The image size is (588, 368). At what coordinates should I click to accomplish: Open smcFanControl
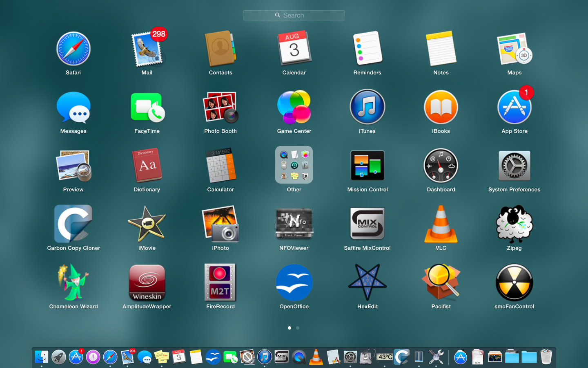click(x=514, y=283)
